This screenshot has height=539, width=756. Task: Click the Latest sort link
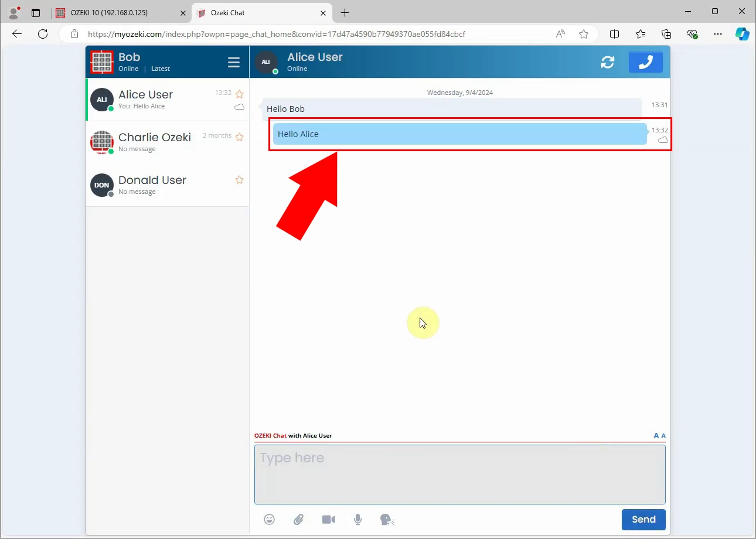click(161, 69)
